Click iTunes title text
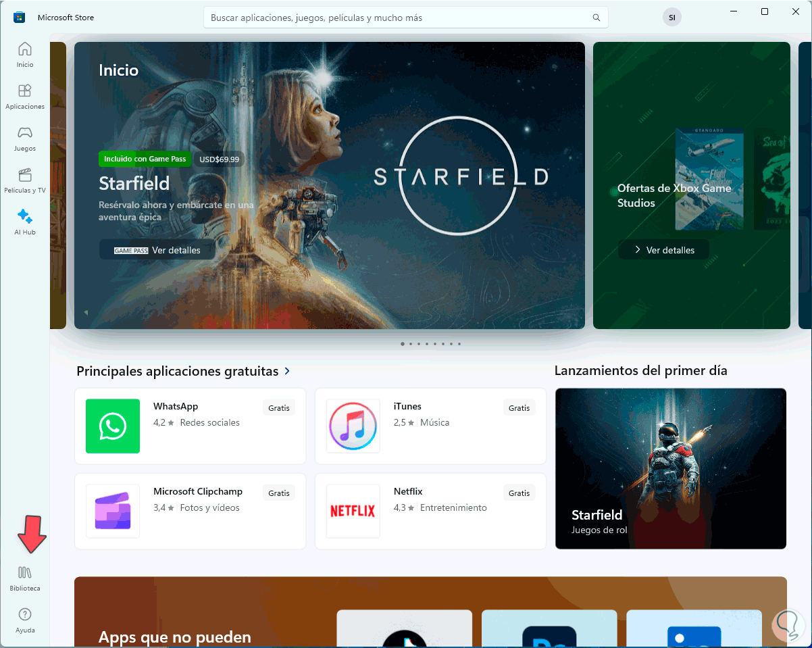 point(407,406)
